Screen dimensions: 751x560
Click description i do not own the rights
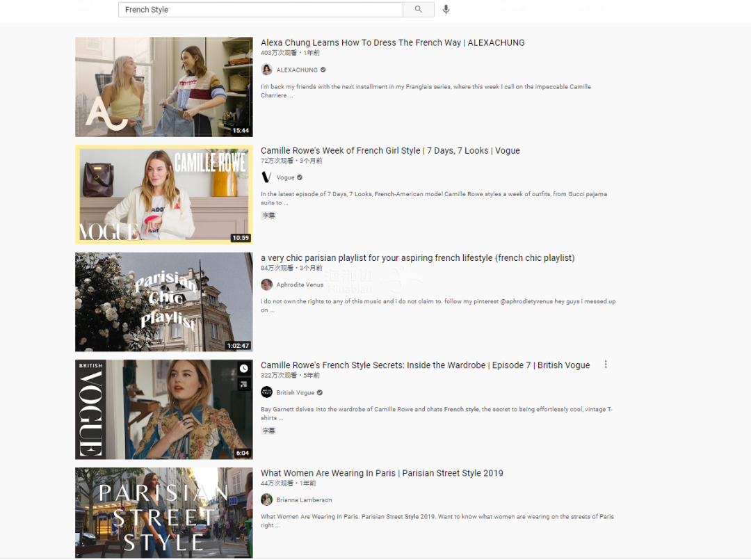click(438, 305)
